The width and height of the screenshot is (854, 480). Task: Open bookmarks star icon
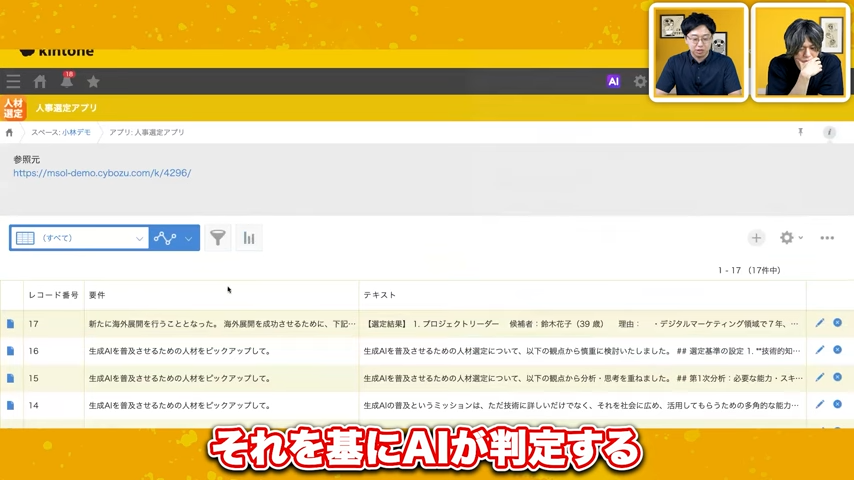[x=93, y=82]
